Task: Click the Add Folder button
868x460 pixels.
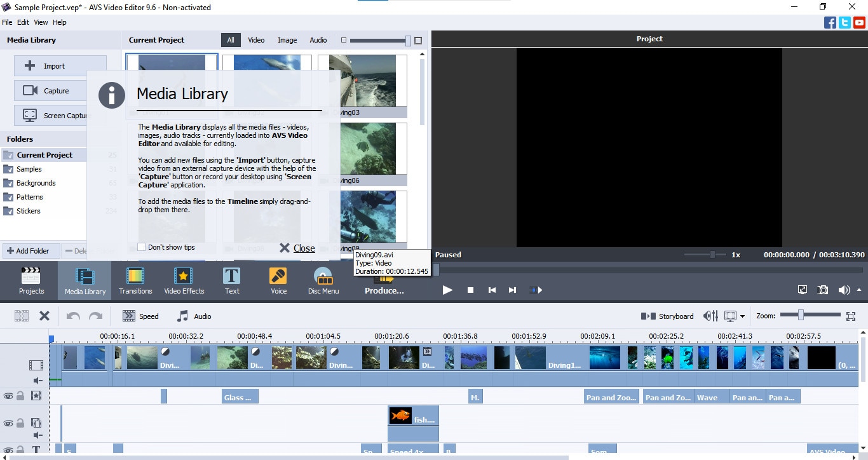Action: (31, 251)
